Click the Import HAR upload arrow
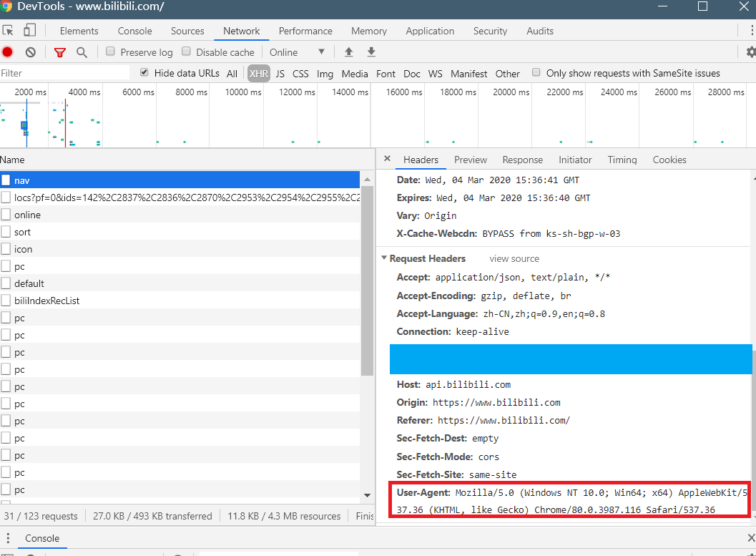Screen dimensions: 756x556 348,52
